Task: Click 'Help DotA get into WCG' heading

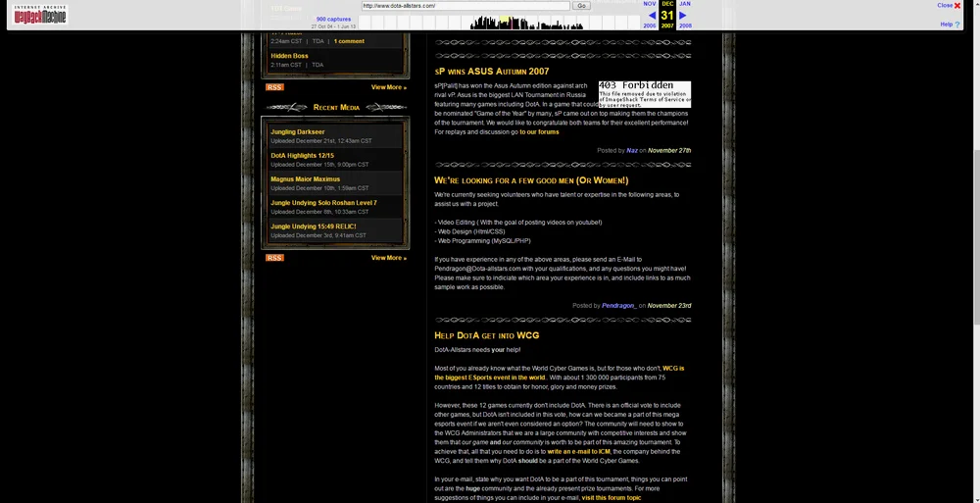Action: [x=487, y=336]
